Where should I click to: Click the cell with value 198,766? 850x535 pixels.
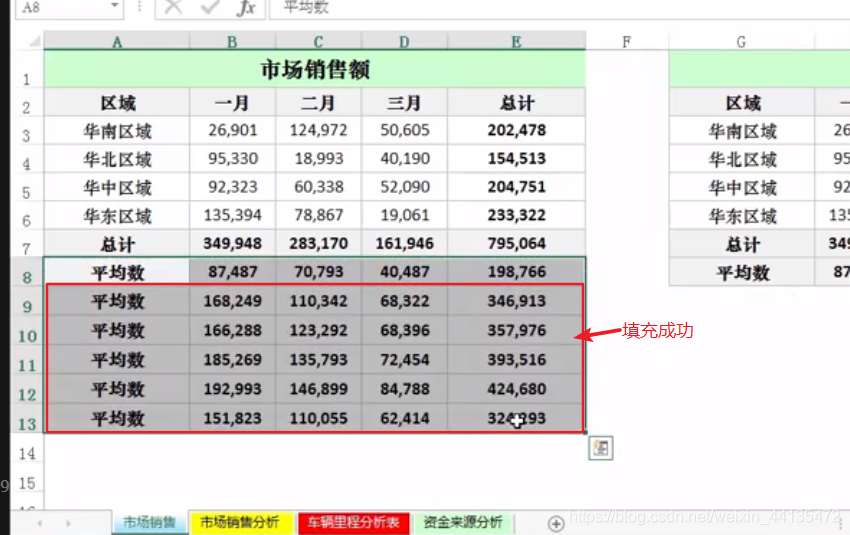tap(517, 272)
